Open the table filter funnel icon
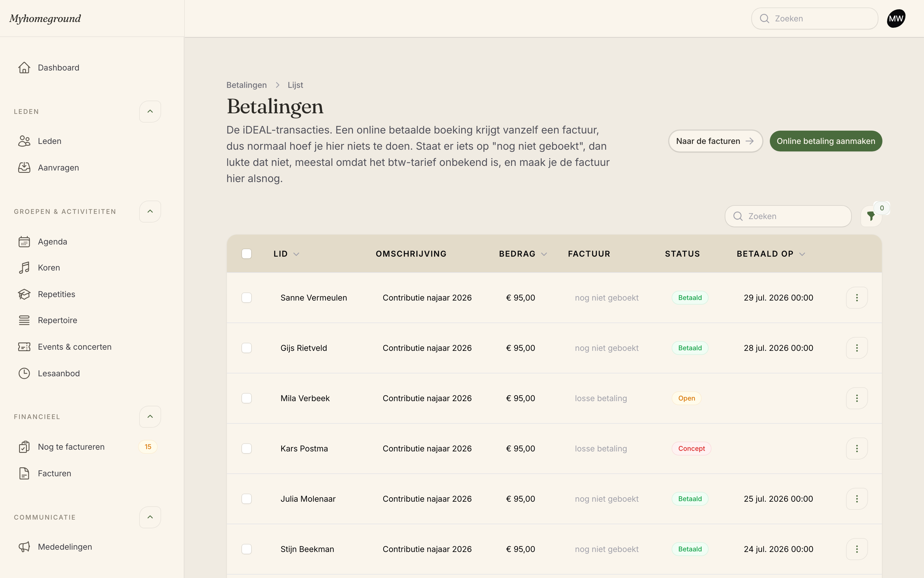 (x=871, y=216)
